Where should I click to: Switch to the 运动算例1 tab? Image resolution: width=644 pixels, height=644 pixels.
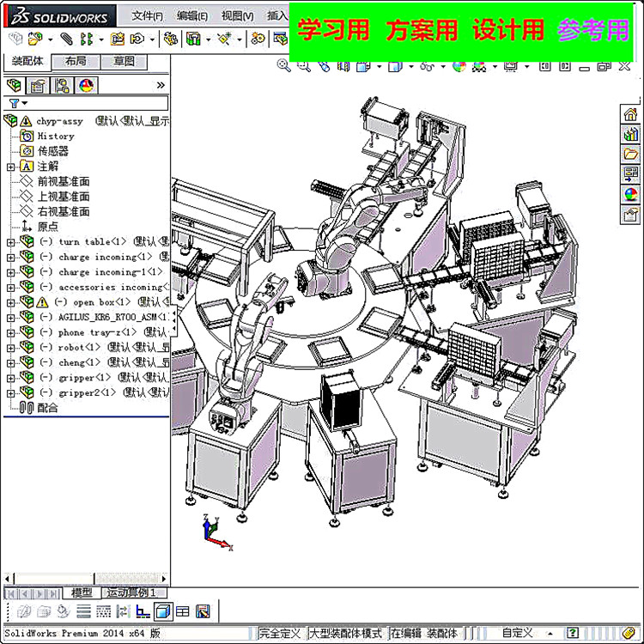(134, 592)
